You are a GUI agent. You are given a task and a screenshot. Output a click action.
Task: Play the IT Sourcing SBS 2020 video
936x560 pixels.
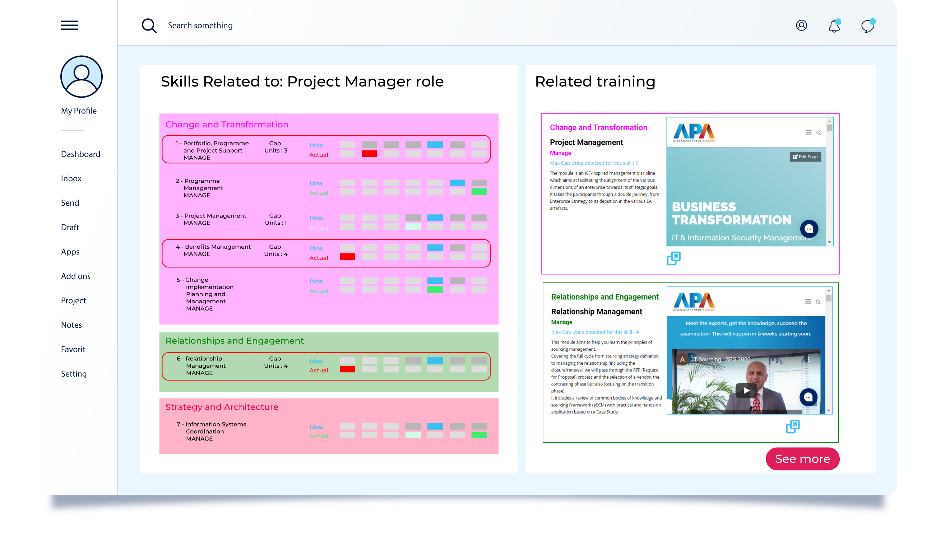tap(746, 391)
